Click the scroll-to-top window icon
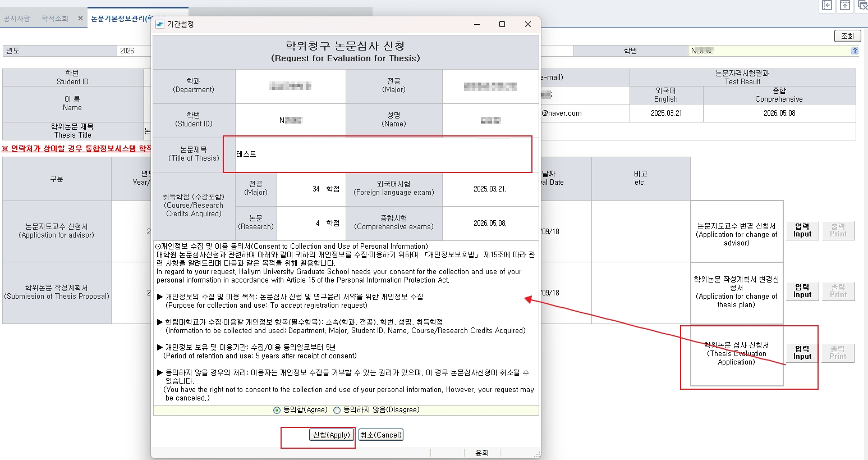This screenshot has width=868, height=460. 845,6
